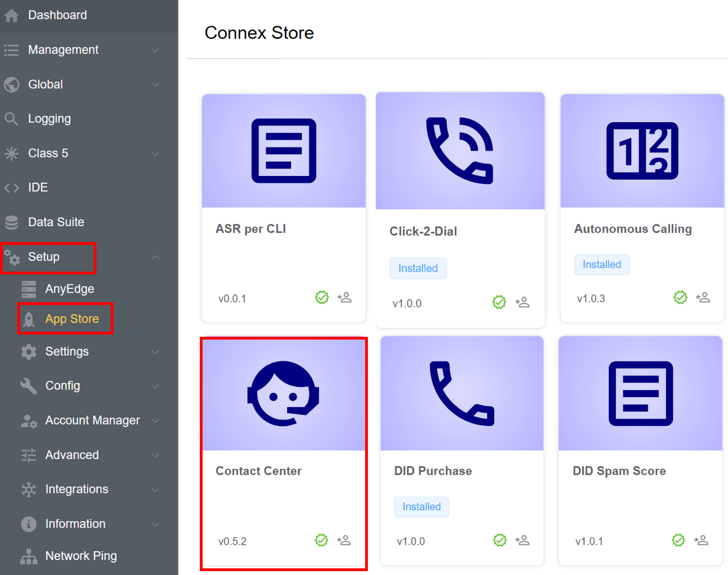Click the App Store rocket icon
Viewport: 728px width, 575px height.
[x=29, y=320]
